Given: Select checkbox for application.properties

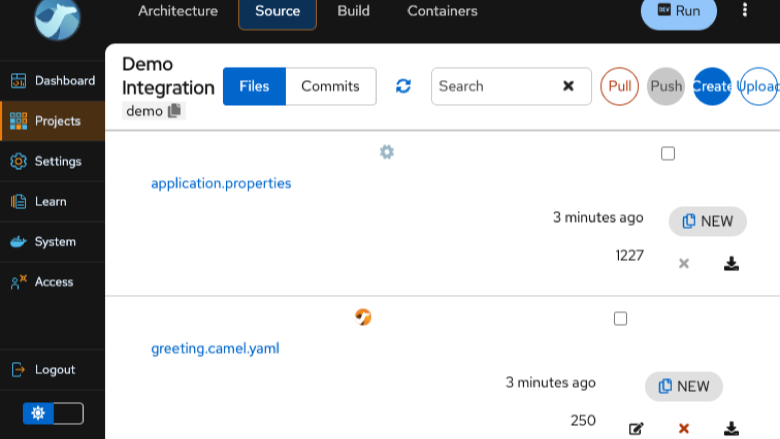Looking at the screenshot, I should pos(668,153).
